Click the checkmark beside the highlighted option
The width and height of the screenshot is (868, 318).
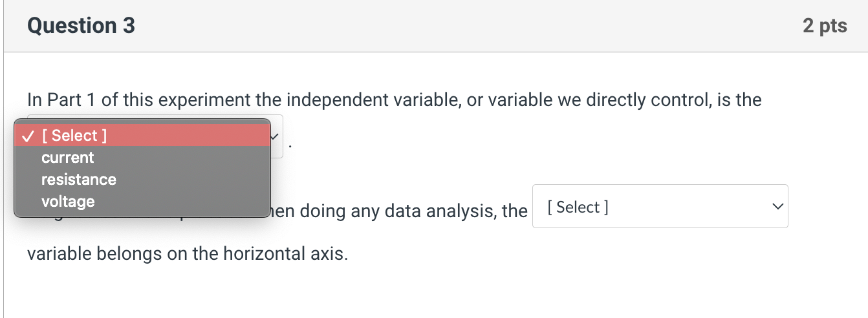tap(27, 136)
